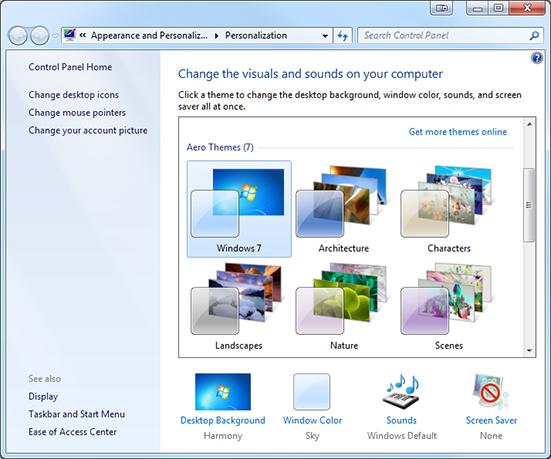Expand the arrow after Appearance and Personalization

(x=216, y=36)
